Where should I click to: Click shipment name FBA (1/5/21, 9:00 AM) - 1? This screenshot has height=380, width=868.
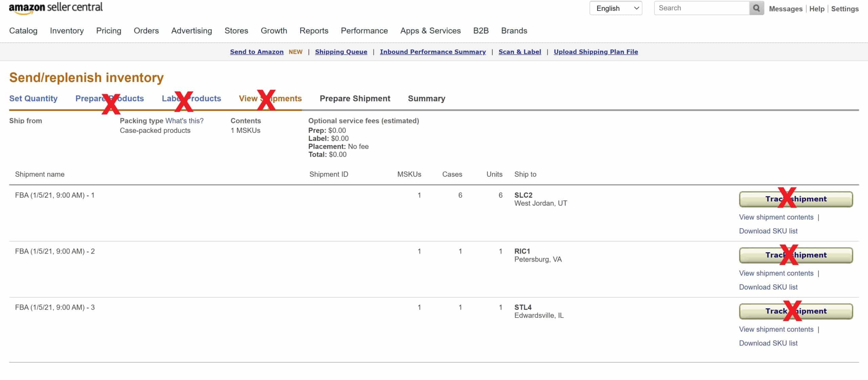pos(55,195)
